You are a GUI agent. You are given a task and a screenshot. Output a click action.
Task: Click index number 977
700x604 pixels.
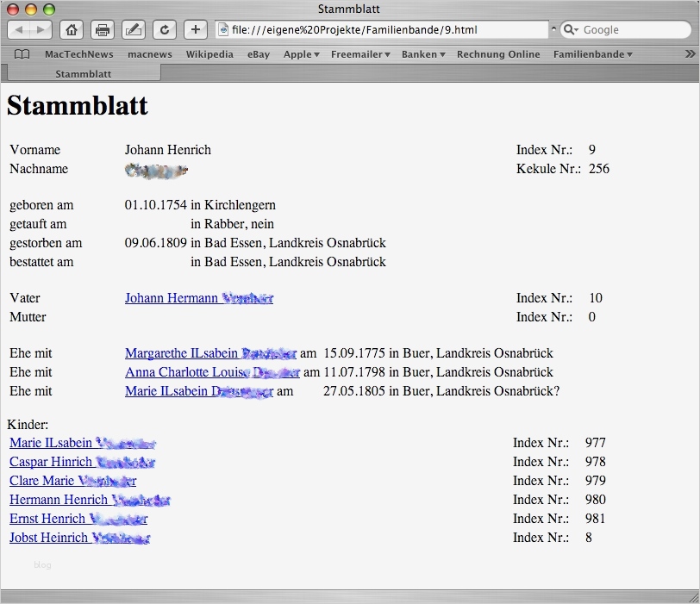(x=596, y=443)
